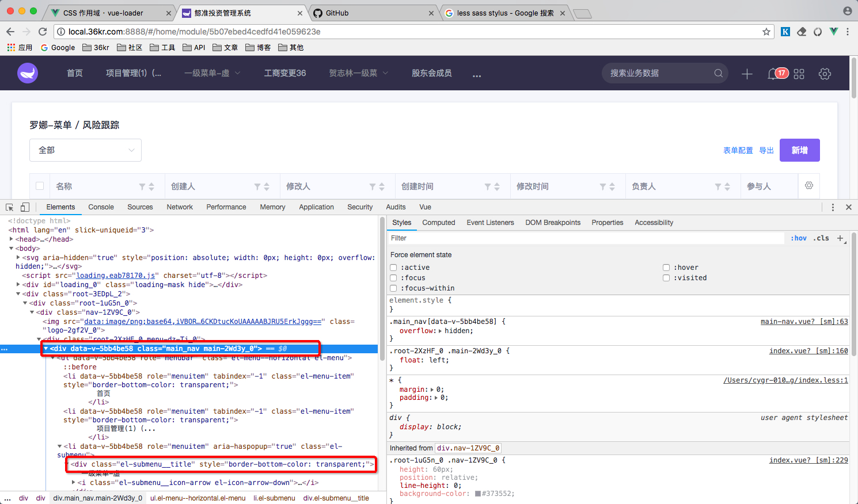Open DevTools customize three-dot menu

pos(833,207)
